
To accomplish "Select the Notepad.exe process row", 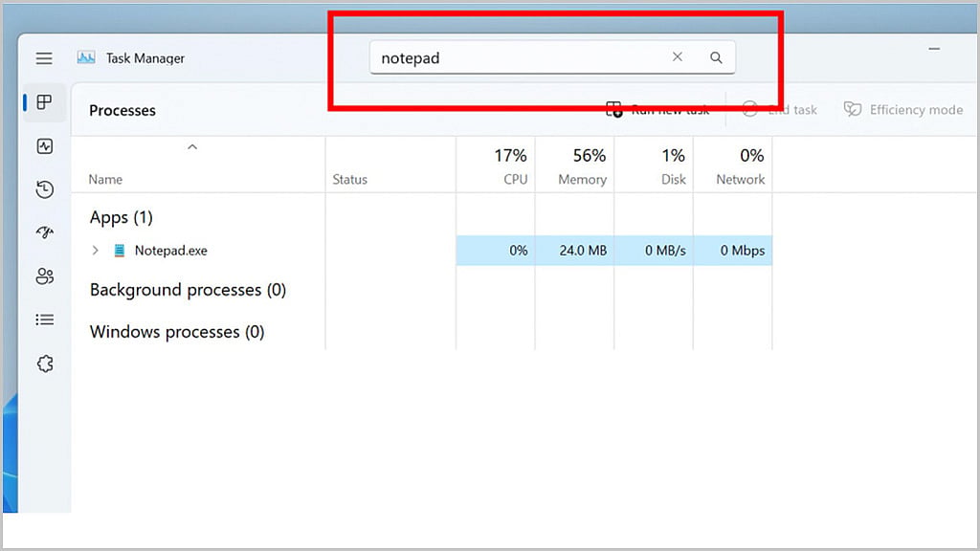I will [x=422, y=251].
